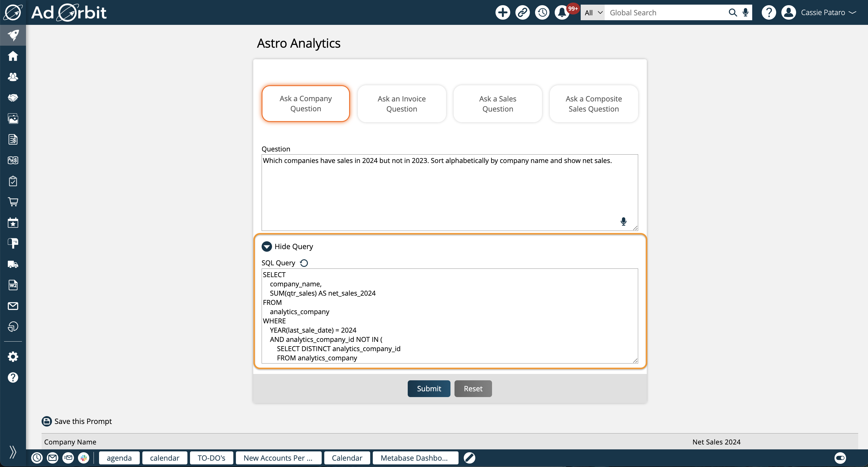Open the W2 document icon in sidebar

[x=13, y=285]
